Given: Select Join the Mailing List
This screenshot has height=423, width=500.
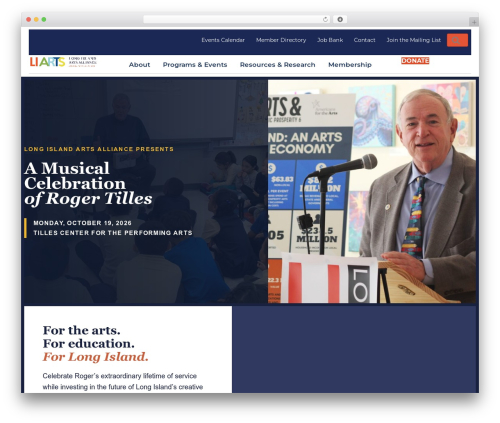Looking at the screenshot, I should pos(413,40).
